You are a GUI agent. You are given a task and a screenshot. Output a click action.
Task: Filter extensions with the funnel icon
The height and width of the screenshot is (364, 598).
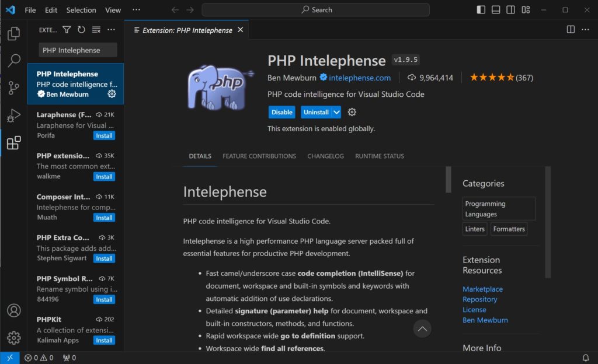point(67,30)
